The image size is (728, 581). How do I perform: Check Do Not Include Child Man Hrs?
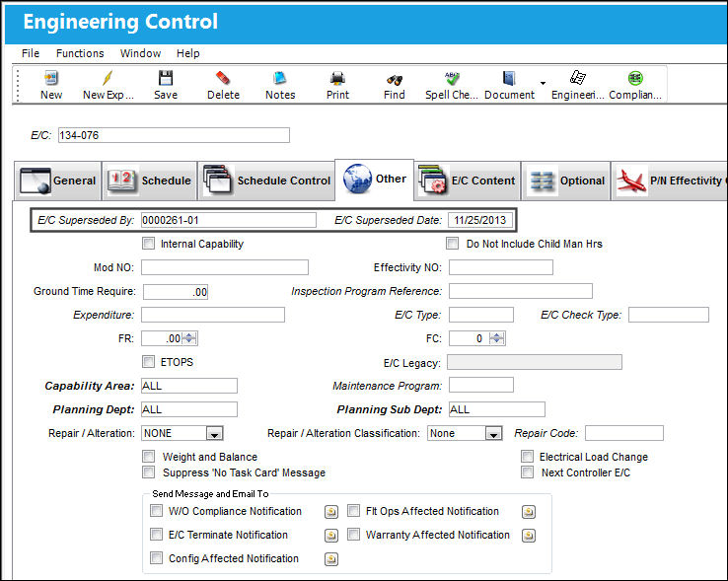452,244
